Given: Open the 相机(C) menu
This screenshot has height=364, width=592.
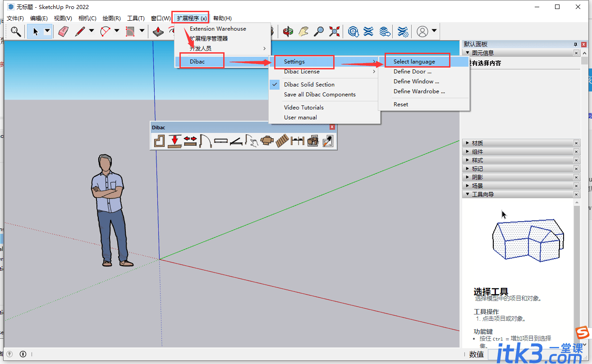Looking at the screenshot, I should [x=87, y=18].
